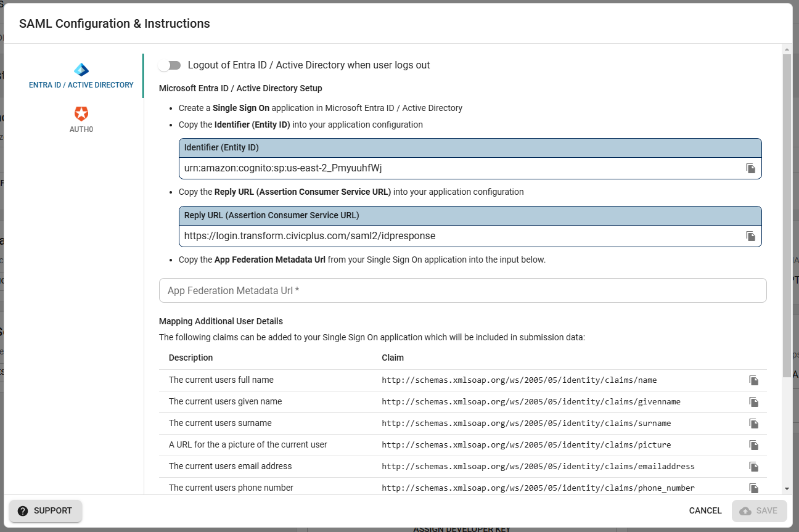Image resolution: width=799 pixels, height=532 pixels.
Task: Cancel the SAML configuration dialog
Action: [x=705, y=511]
